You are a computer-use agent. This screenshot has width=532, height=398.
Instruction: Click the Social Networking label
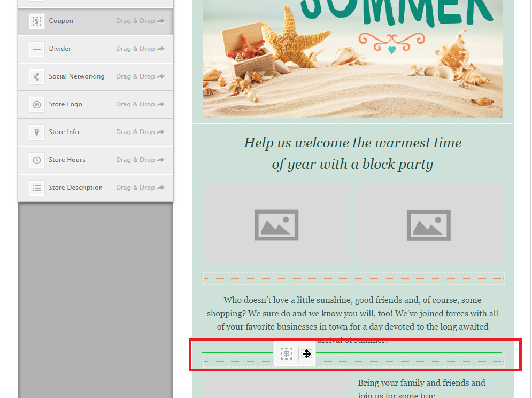76,76
